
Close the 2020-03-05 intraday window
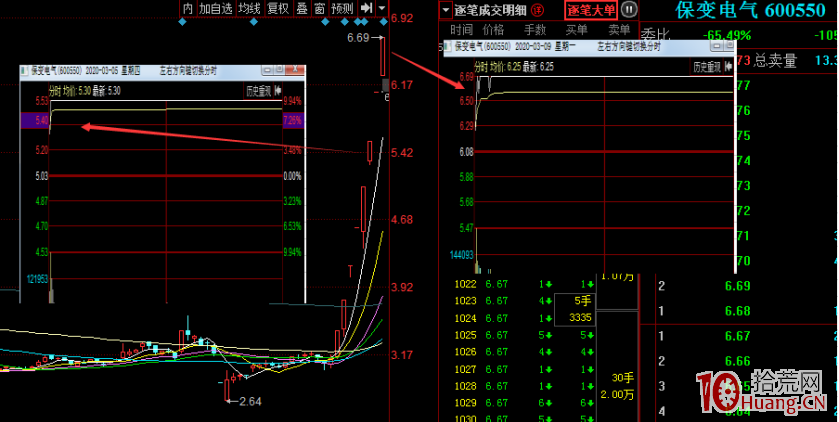295,70
